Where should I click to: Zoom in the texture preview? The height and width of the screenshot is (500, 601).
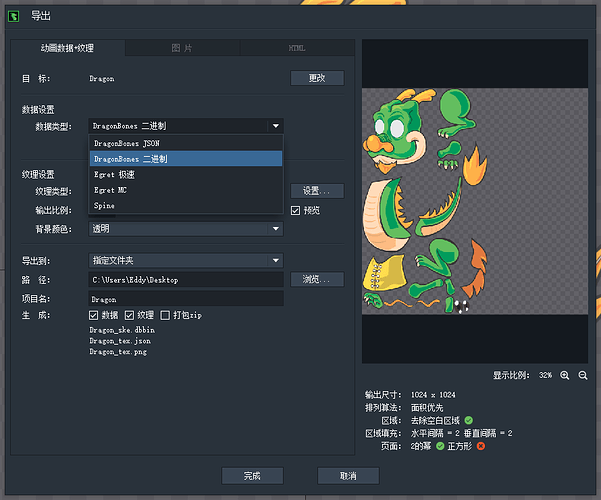(x=565, y=375)
